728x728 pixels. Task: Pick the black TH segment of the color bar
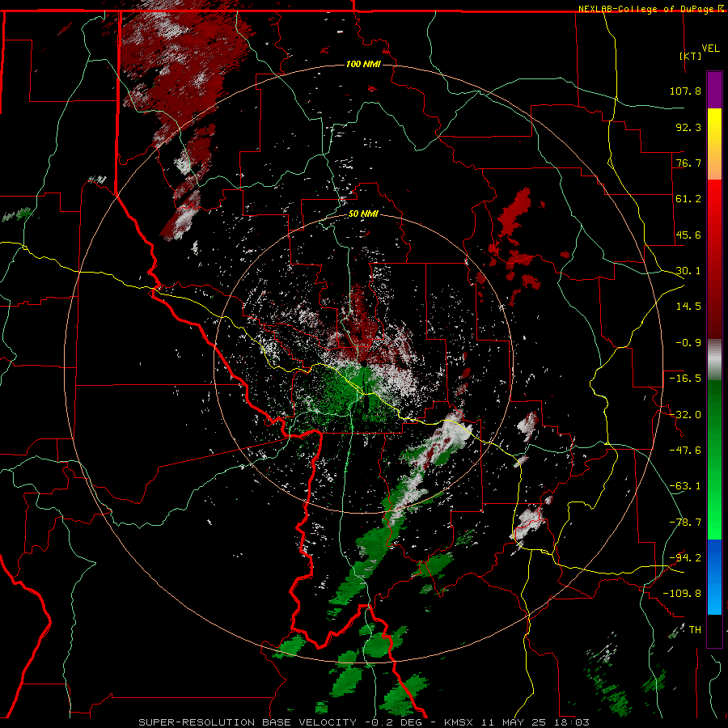click(714, 630)
